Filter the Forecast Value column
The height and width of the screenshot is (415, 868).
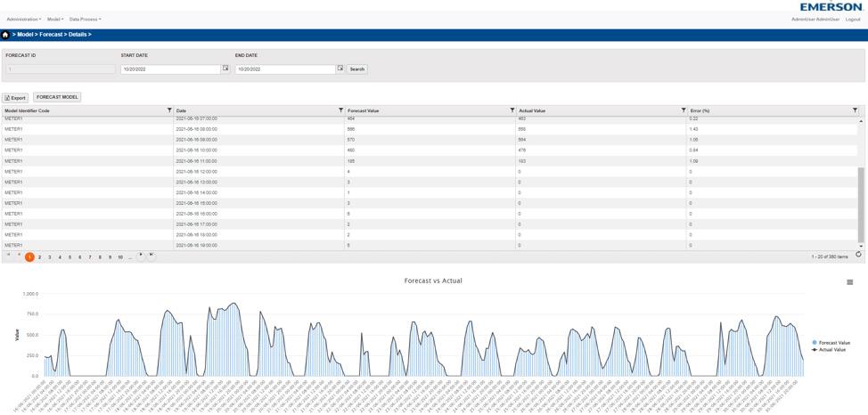tap(512, 110)
